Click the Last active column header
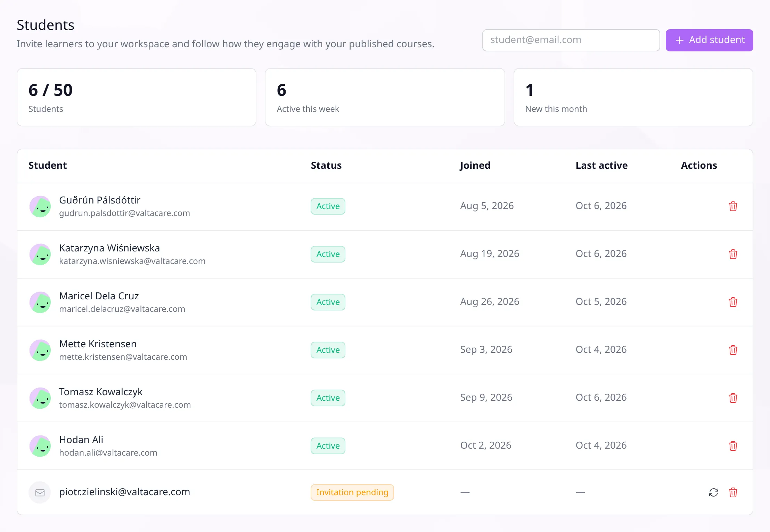The height and width of the screenshot is (532, 770). point(601,165)
